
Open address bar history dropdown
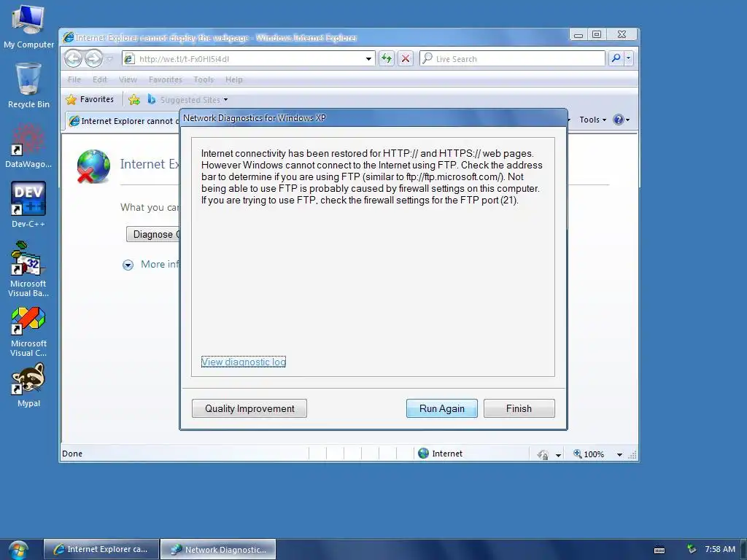coord(368,58)
